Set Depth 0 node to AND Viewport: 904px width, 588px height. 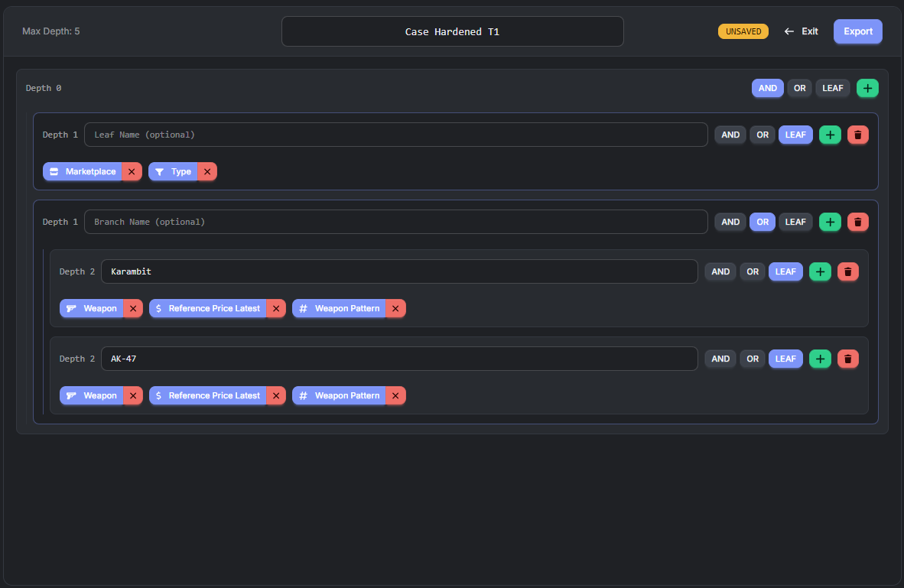767,88
